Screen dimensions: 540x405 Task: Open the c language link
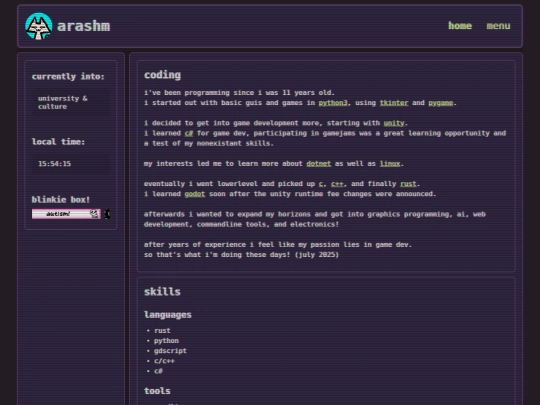click(x=321, y=184)
